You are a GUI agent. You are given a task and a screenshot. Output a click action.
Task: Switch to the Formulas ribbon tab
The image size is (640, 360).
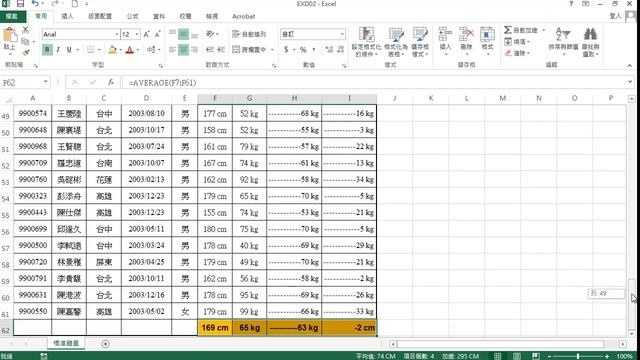pos(132,16)
